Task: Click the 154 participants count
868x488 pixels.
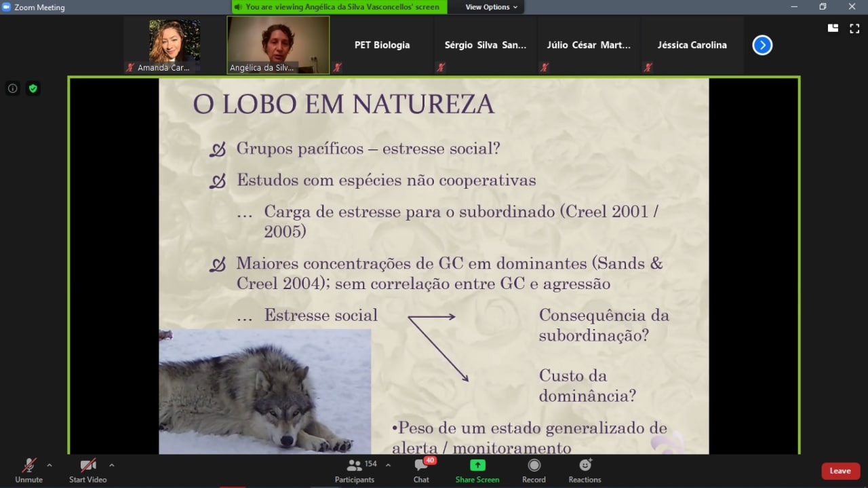Action: tap(371, 464)
